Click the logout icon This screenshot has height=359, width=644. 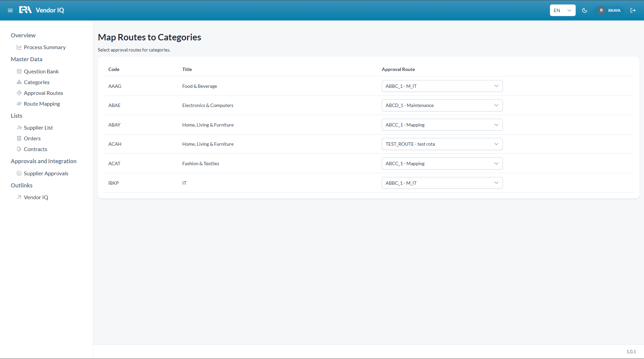click(633, 10)
